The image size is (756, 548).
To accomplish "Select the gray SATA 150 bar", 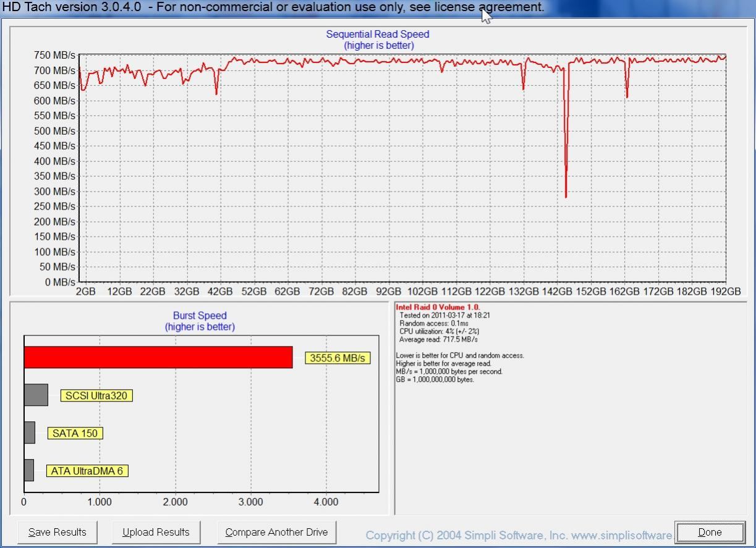I will click(30, 432).
